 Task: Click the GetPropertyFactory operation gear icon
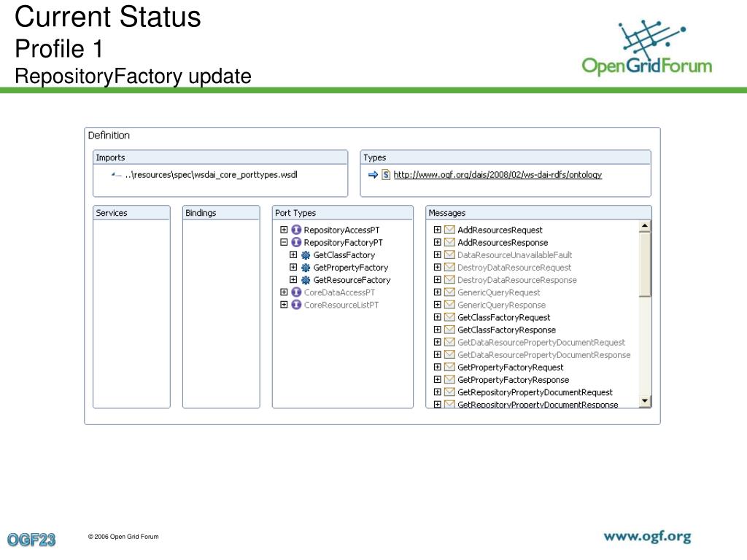(x=306, y=268)
